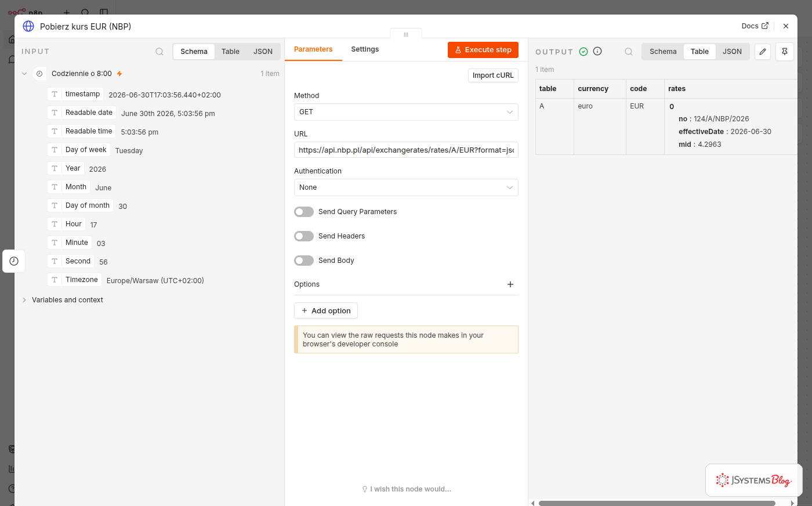Click the currency column header
The image size is (812, 506).
[x=600, y=89]
